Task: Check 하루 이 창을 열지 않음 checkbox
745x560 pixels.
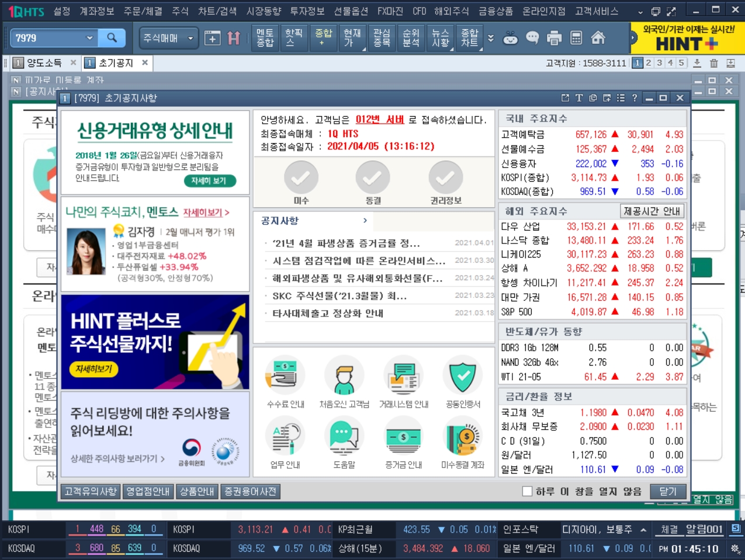Action: point(527,492)
